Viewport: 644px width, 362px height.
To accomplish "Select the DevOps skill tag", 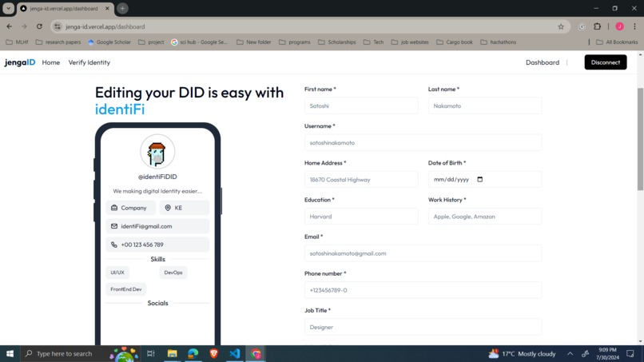I will pyautogui.click(x=173, y=272).
